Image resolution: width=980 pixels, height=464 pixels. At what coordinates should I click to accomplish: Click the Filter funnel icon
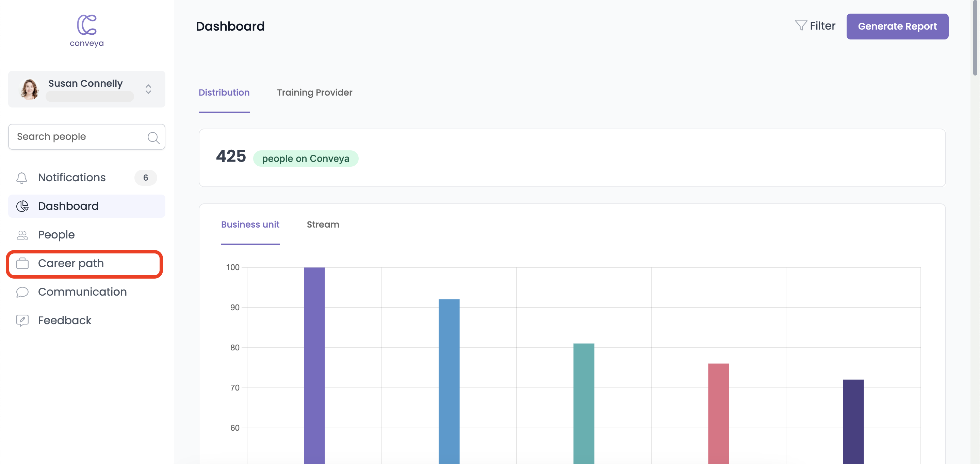(801, 26)
